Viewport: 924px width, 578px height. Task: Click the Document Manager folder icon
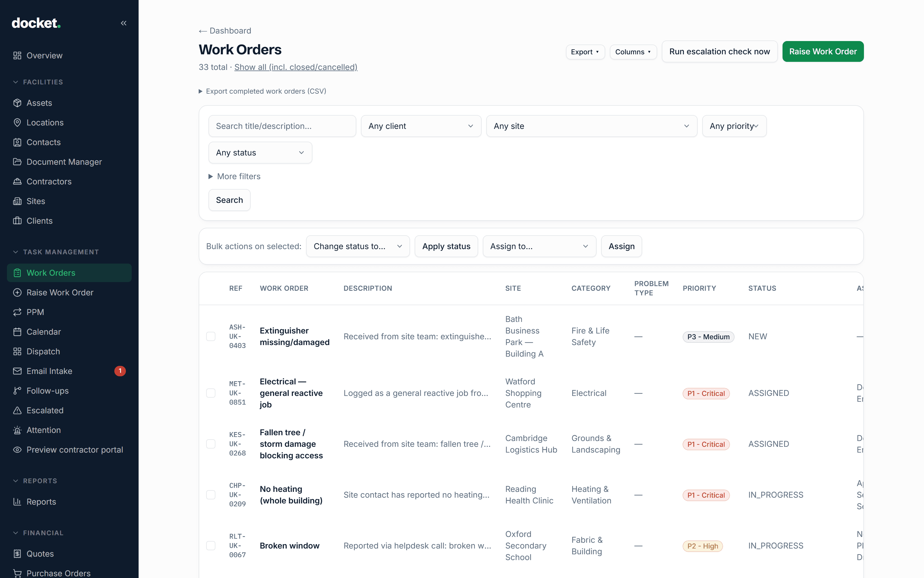pos(17,162)
